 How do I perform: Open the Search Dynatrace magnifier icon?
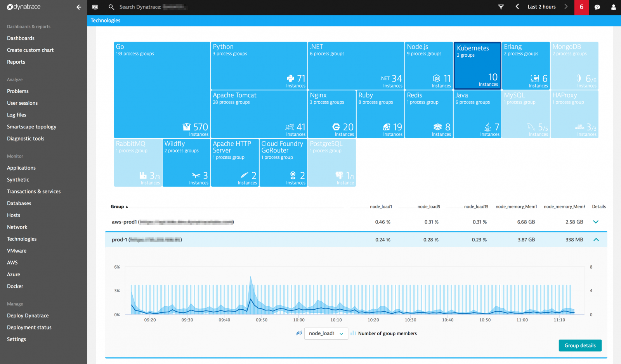point(111,7)
